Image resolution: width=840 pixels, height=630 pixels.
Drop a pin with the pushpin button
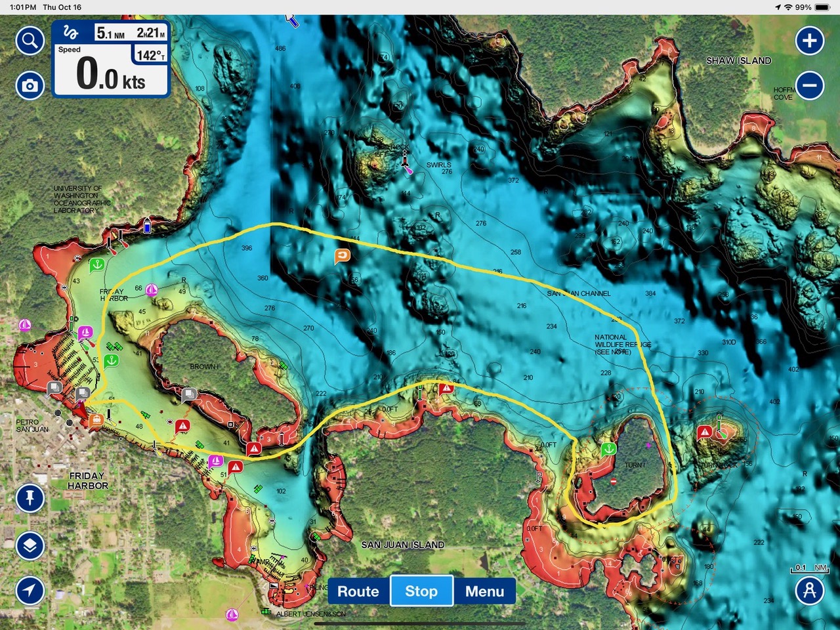click(x=30, y=498)
